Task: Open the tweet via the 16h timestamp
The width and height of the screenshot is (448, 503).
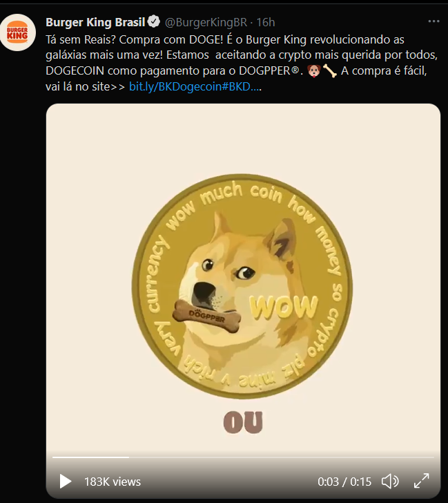Action: point(266,22)
